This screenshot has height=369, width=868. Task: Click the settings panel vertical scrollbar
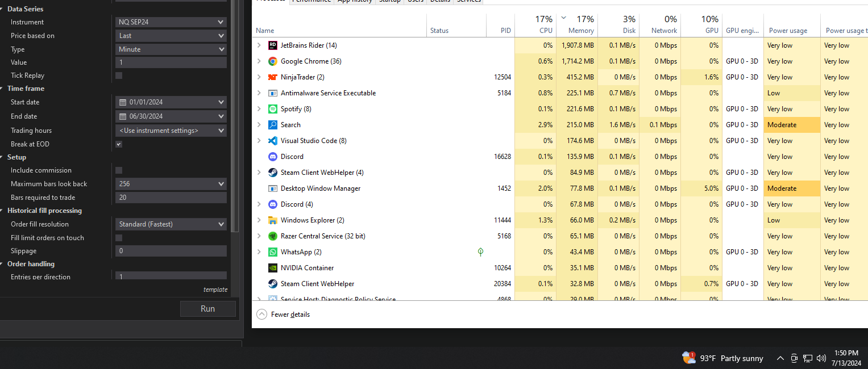coord(235,114)
